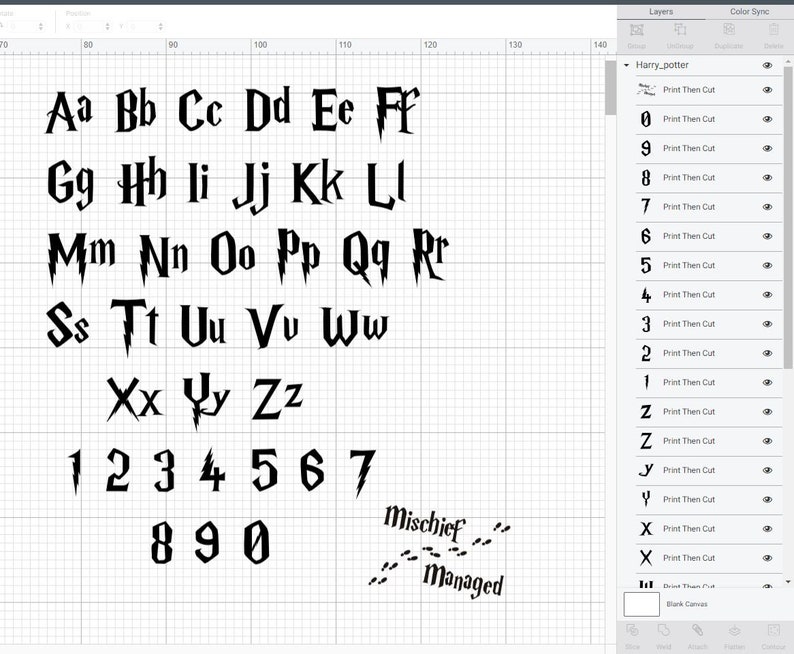The image size is (794, 654).
Task: Adjust the Position Y stepper arrows
Action: (161, 26)
